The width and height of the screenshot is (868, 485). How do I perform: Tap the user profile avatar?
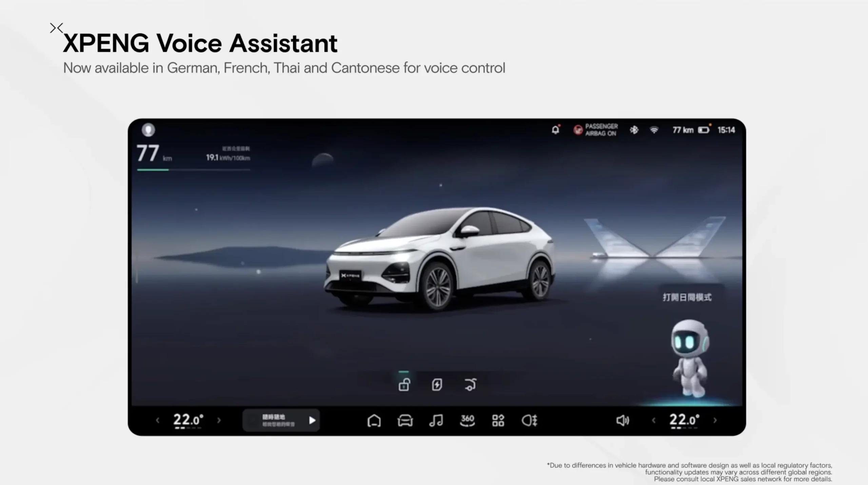[148, 130]
